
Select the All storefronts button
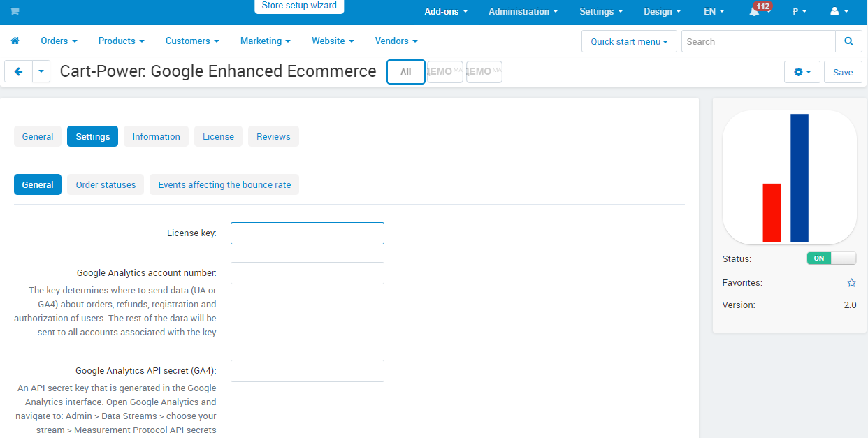tap(406, 72)
